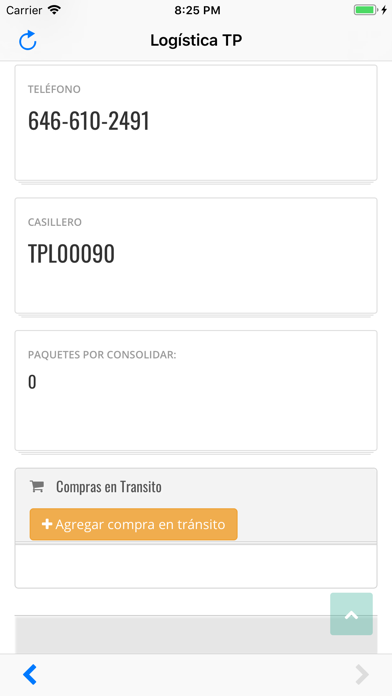
Task: Tap the plus icon on the orange button
Action: 47,524
